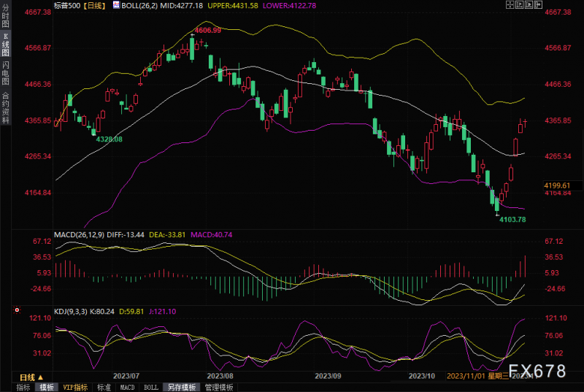Click the 4606.99 high price marker
The height and width of the screenshot is (392, 584).
coord(207,30)
